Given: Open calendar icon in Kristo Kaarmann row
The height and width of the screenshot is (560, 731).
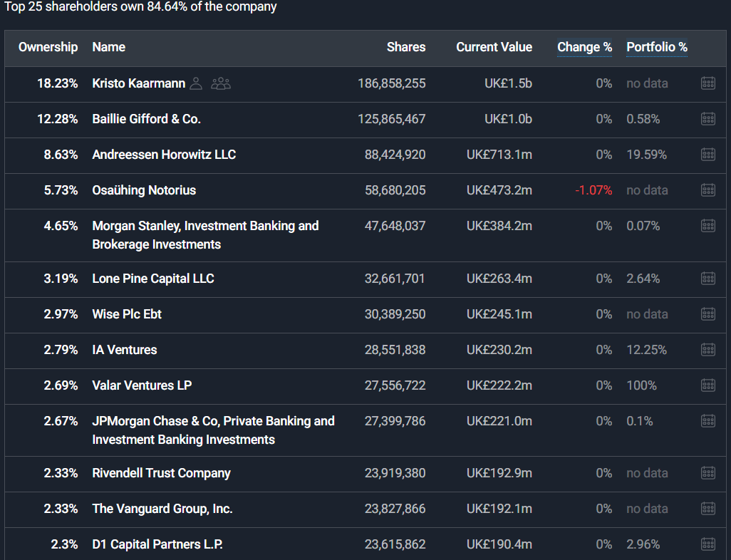Looking at the screenshot, I should 708,83.
